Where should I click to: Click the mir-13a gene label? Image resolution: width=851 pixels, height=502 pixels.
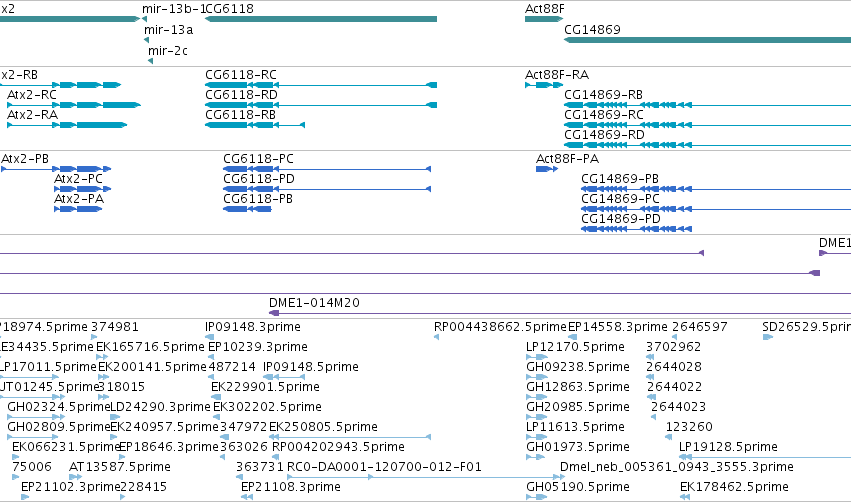[168, 30]
